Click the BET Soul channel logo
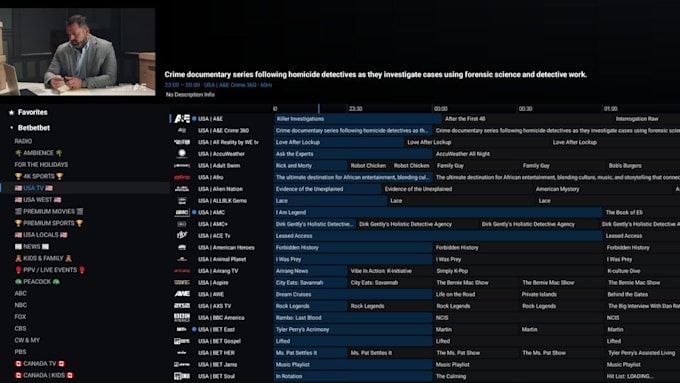 pos(182,376)
